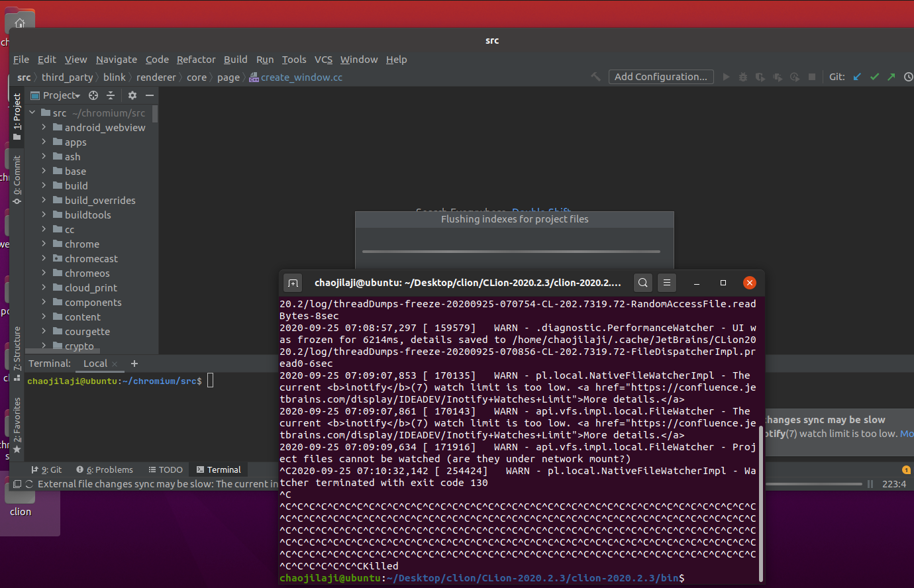Toggle the Commit side tool window
Image resolution: width=914 pixels, height=588 pixels.
click(17, 179)
